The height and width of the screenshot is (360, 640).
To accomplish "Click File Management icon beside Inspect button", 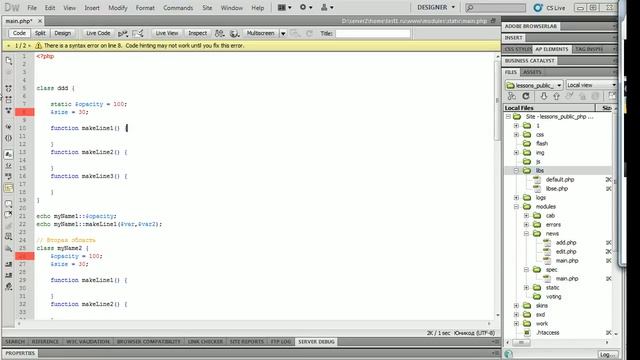I will pyautogui.click(x=220, y=33).
